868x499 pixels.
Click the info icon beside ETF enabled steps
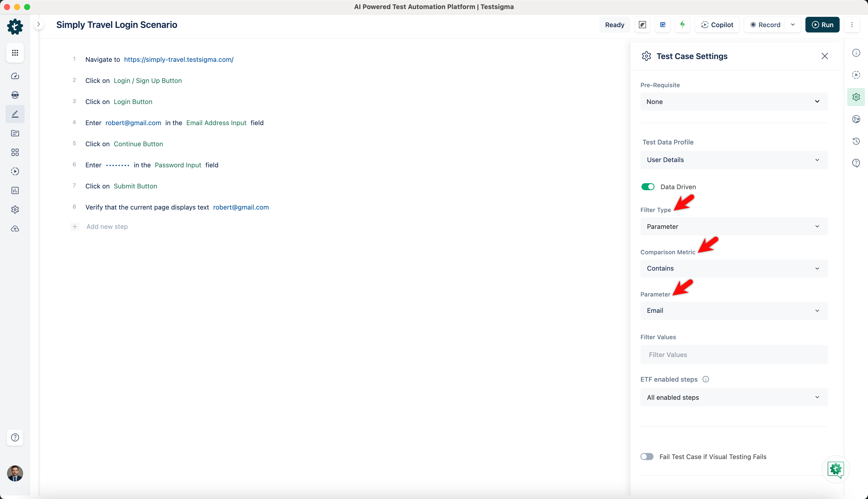pos(706,379)
